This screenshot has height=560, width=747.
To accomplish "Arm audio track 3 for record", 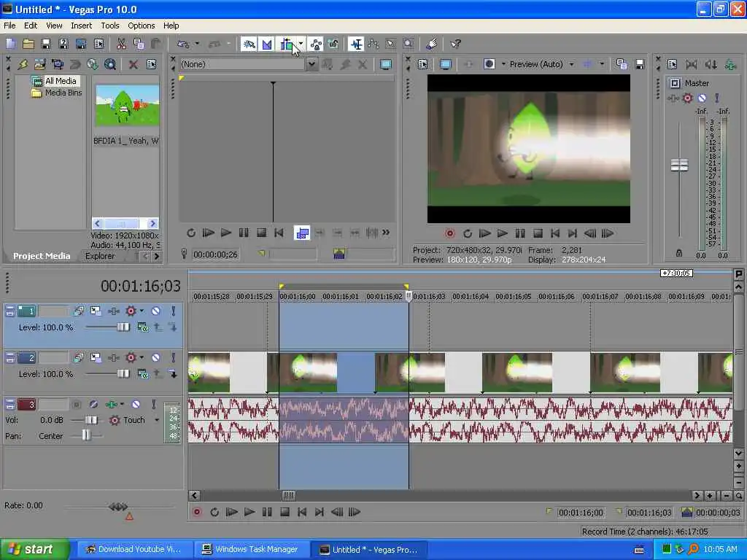I will pos(76,404).
